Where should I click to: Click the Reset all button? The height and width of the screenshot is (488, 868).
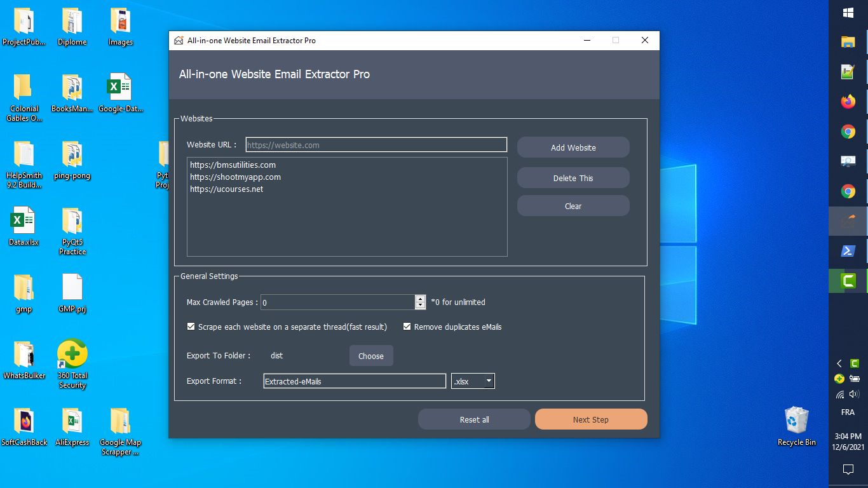pyautogui.click(x=474, y=419)
